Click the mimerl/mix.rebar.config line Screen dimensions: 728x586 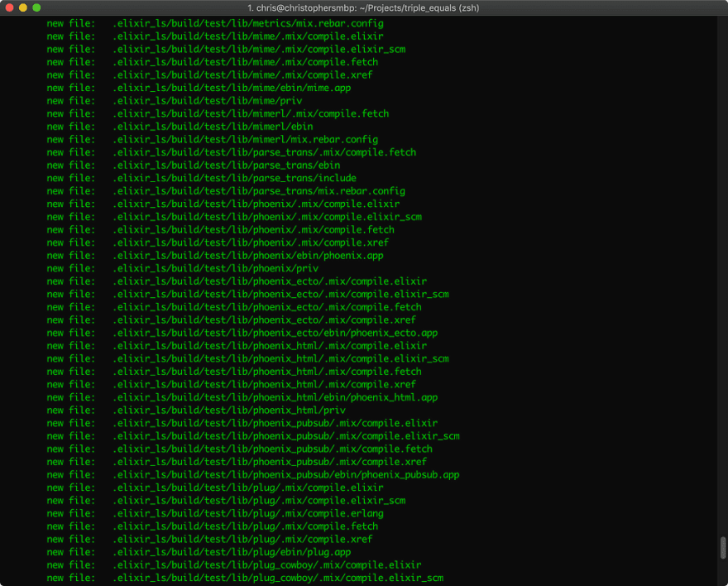[212, 140]
